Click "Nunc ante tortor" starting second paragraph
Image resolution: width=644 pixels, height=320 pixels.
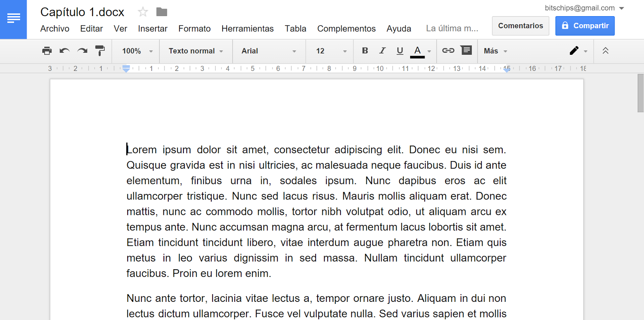point(167,298)
